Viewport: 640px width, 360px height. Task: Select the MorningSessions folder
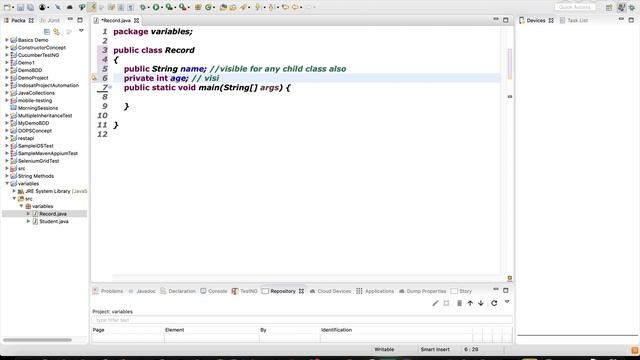pos(38,108)
